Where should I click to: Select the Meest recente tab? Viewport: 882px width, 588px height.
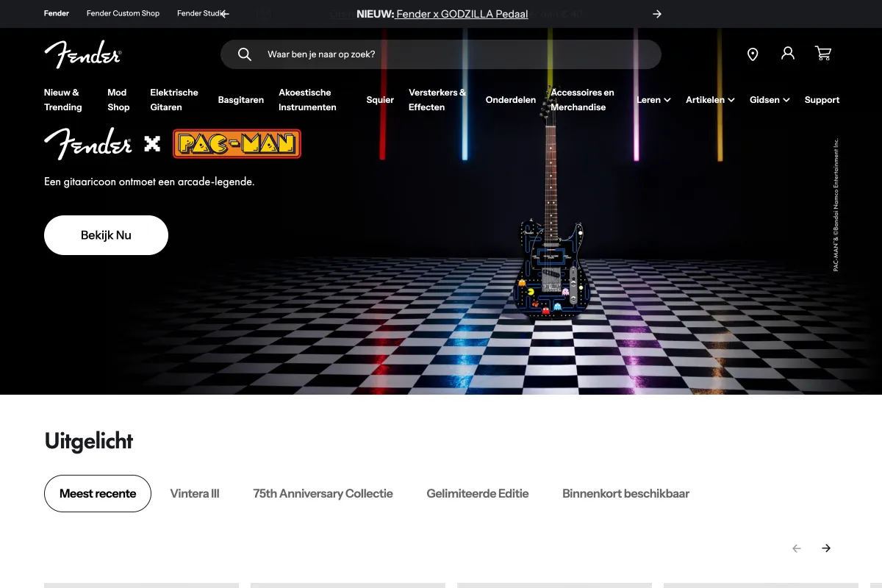tap(98, 493)
